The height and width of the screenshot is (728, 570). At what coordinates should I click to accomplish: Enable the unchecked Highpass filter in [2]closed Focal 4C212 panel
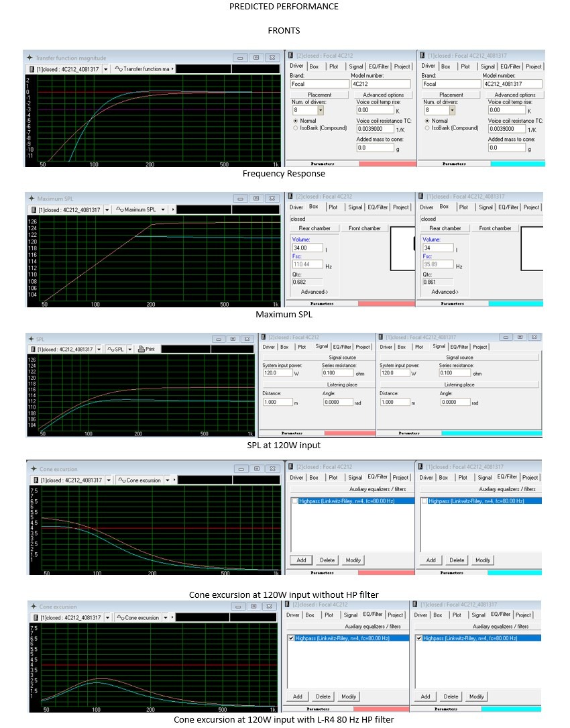pyautogui.click(x=295, y=501)
